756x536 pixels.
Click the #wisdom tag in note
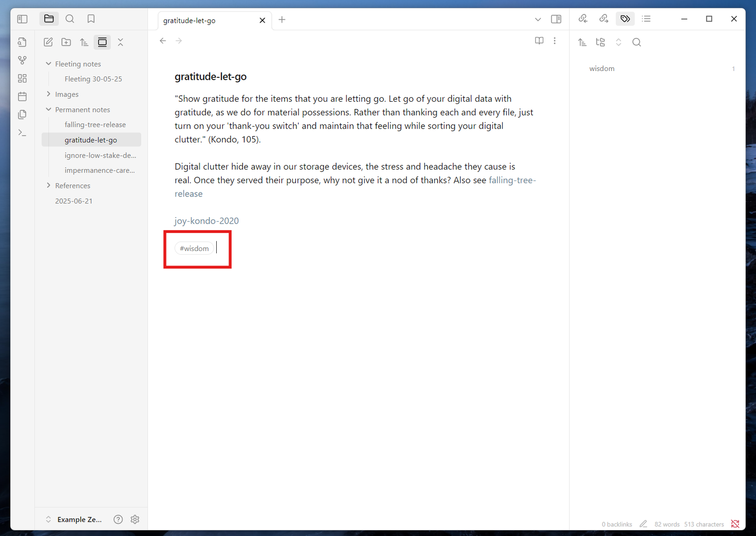pyautogui.click(x=194, y=248)
